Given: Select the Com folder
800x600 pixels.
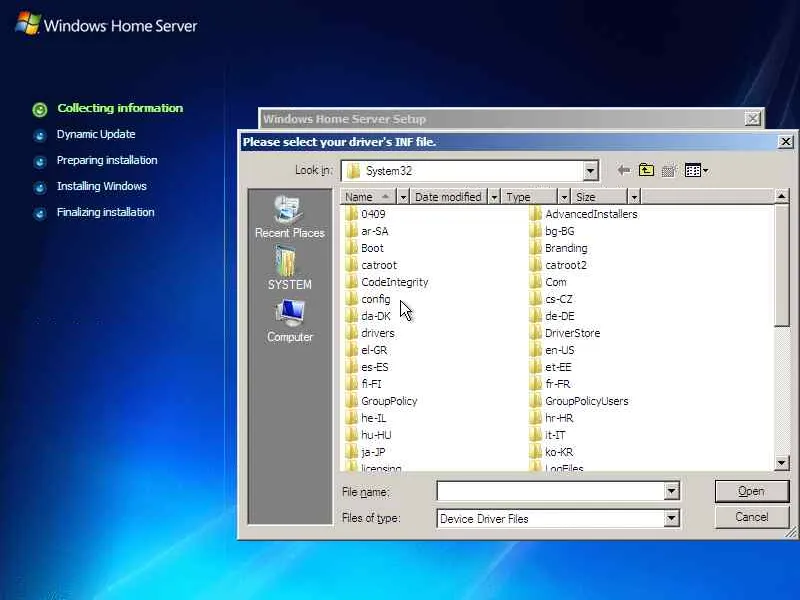Looking at the screenshot, I should [x=548, y=282].
